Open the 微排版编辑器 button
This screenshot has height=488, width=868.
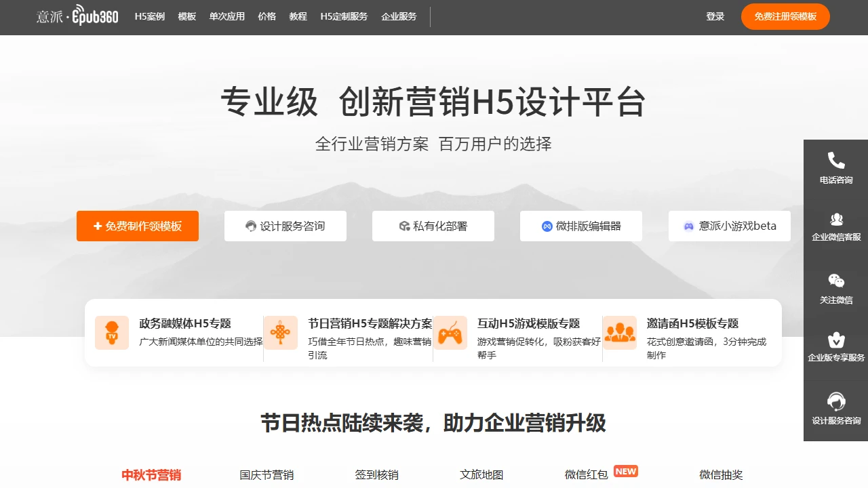pyautogui.click(x=581, y=226)
